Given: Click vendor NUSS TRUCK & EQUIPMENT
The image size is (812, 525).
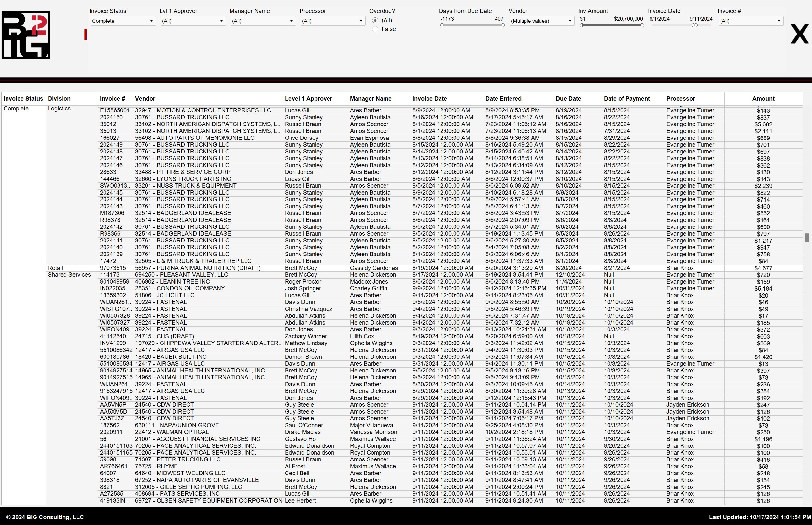Looking at the screenshot, I should pos(186,186).
